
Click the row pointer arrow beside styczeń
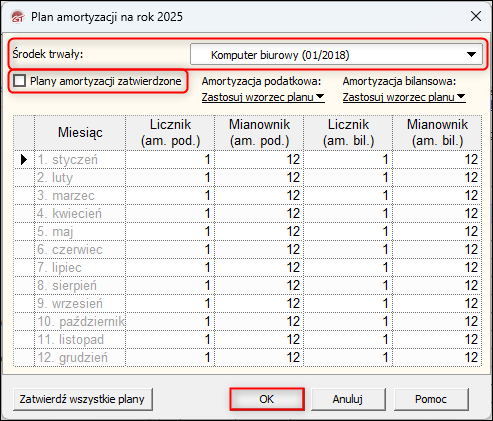point(24,160)
